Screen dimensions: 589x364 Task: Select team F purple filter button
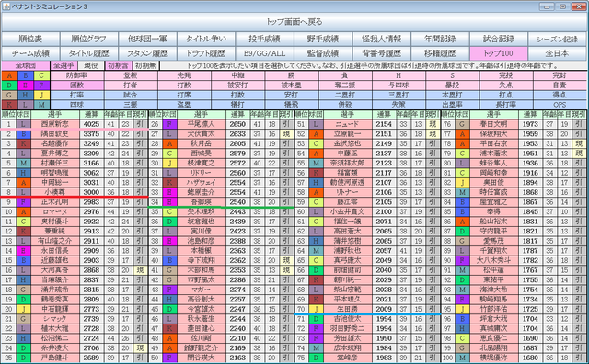[41, 85]
